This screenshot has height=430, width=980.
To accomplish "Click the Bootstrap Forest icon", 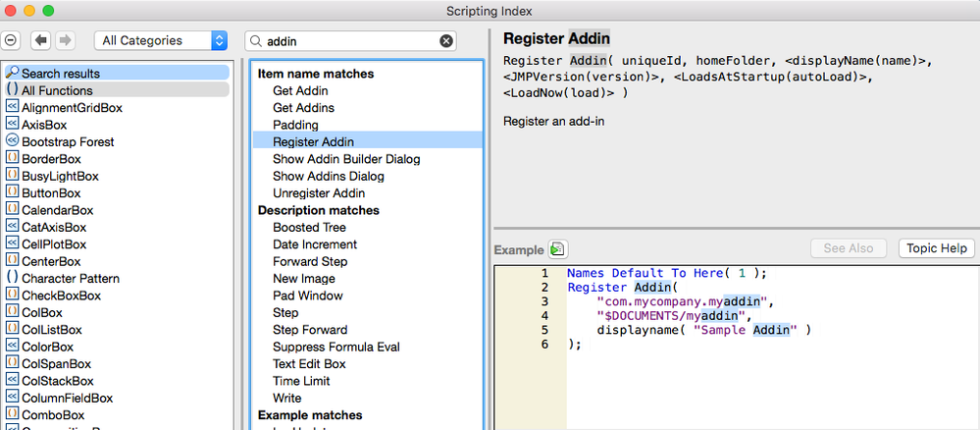I will pos(12,140).
